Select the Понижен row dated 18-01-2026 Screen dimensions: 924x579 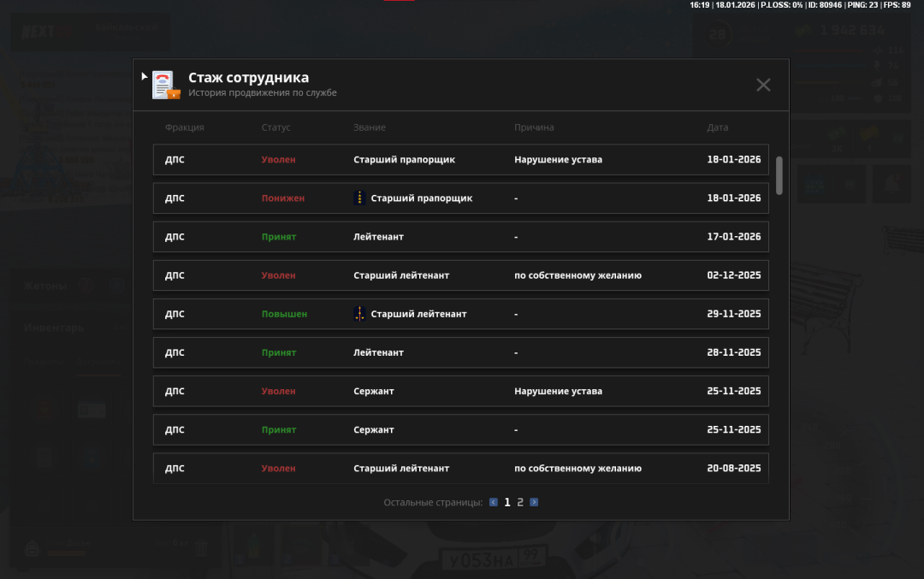[x=460, y=198]
